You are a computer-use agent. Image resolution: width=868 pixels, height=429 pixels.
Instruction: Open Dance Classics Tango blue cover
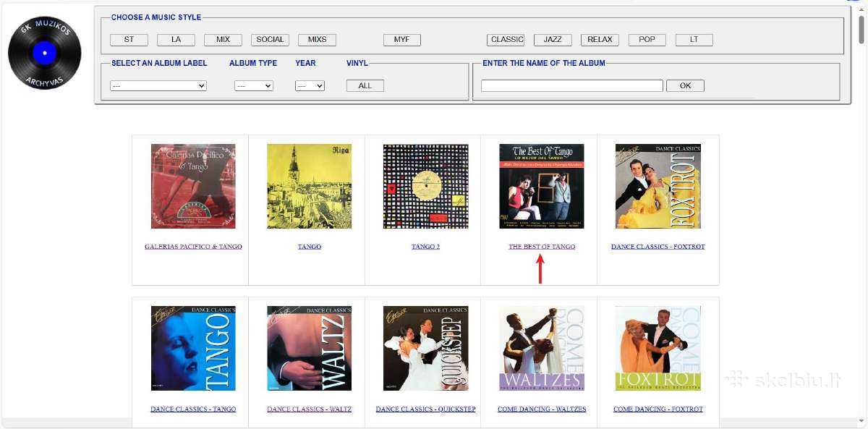click(x=193, y=349)
